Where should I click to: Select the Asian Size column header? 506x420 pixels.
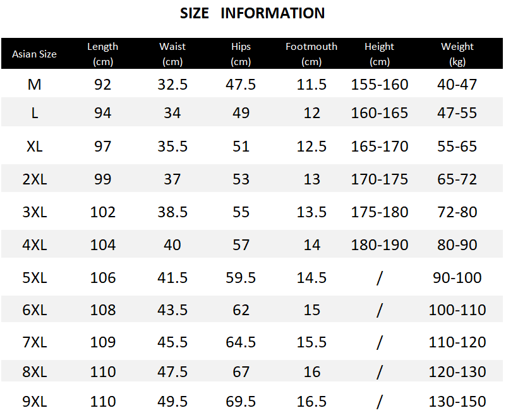[x=34, y=54]
